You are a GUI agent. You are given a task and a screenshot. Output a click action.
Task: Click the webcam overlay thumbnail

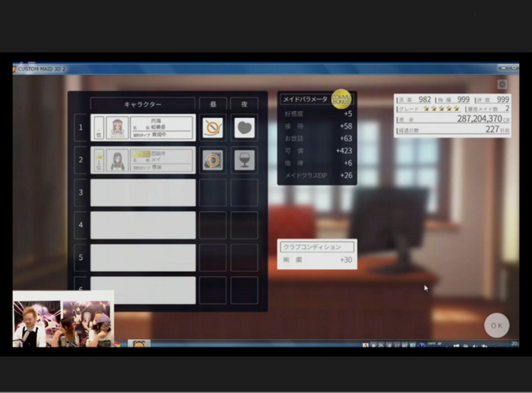pos(63,319)
